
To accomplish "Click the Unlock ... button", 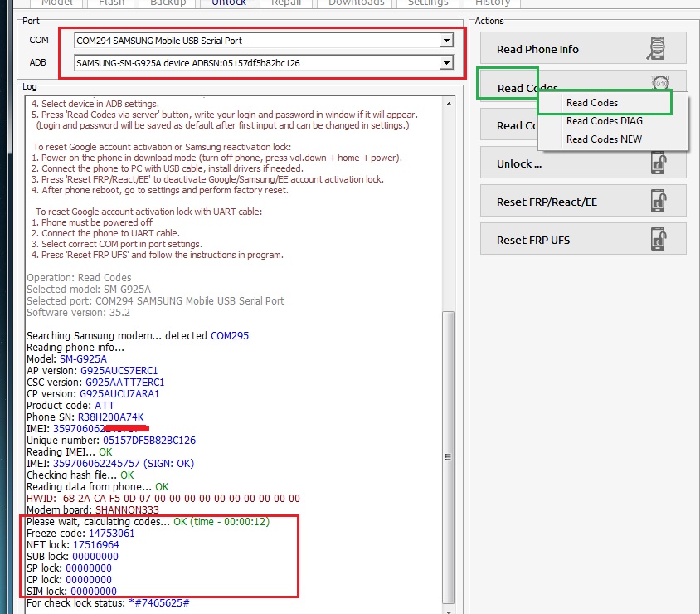I will point(583,163).
